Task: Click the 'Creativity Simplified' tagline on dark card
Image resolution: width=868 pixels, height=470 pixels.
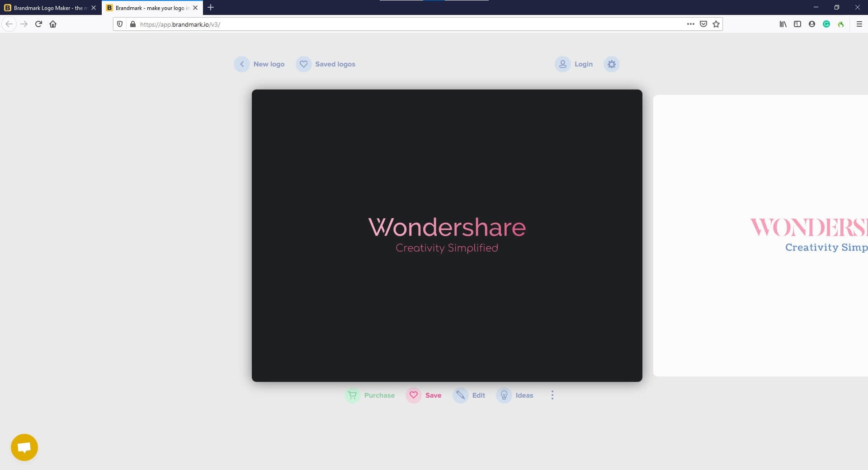Action: [447, 248]
